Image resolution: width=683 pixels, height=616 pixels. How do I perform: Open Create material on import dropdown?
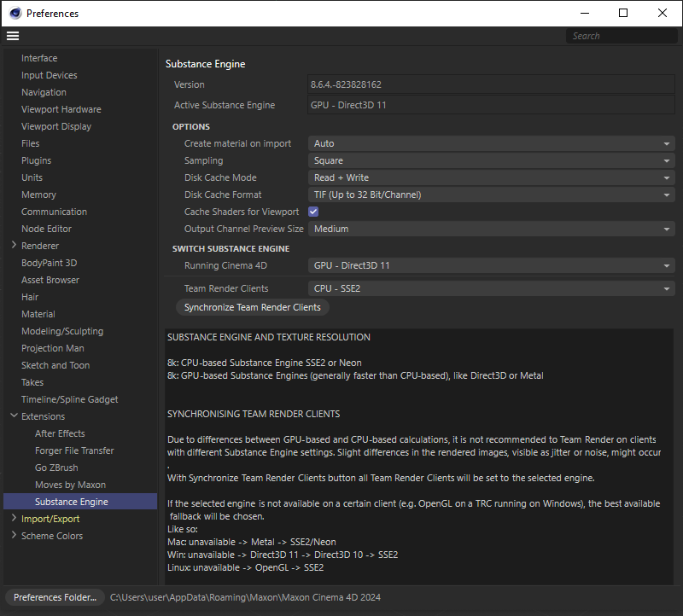click(x=492, y=143)
